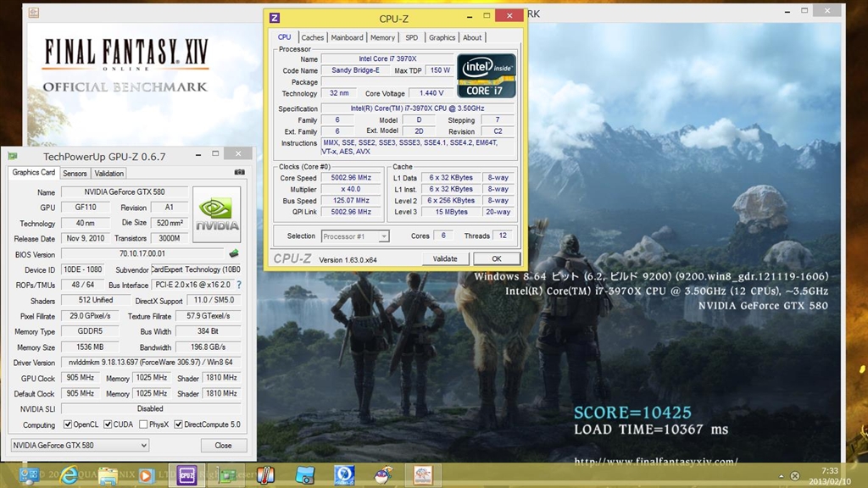Open the NVIDIA GeForce GTX 580 selector dropdown

coord(80,445)
